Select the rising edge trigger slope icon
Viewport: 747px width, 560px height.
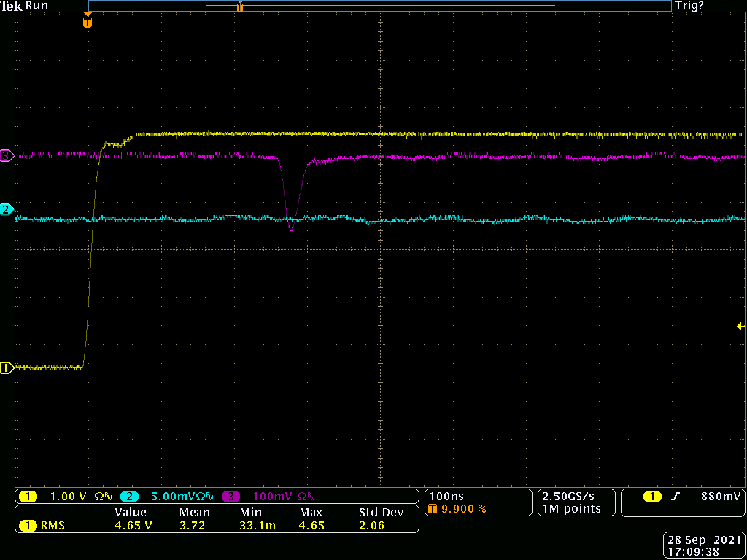676,497
